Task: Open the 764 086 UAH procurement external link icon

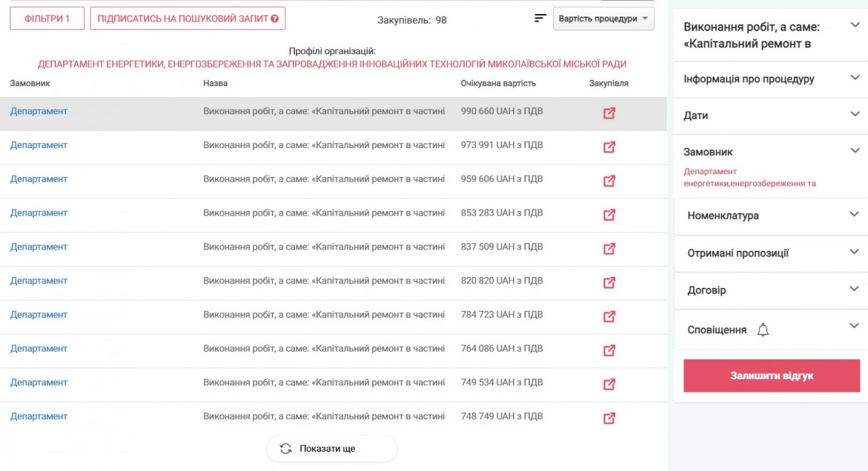Action: coord(609,350)
